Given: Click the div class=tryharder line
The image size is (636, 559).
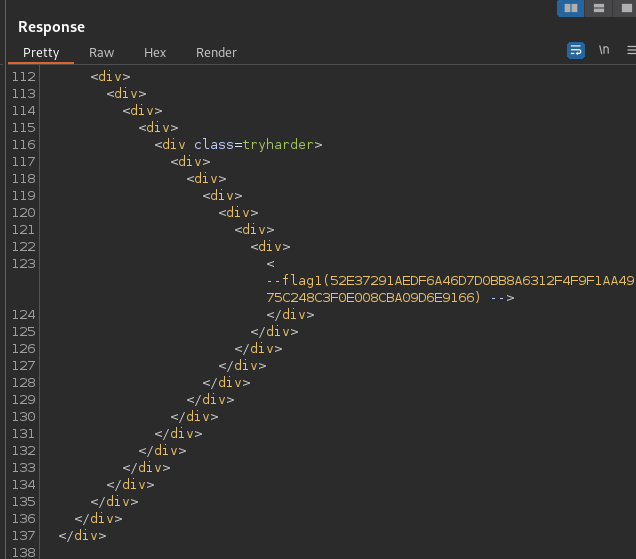Looking at the screenshot, I should 238,144.
